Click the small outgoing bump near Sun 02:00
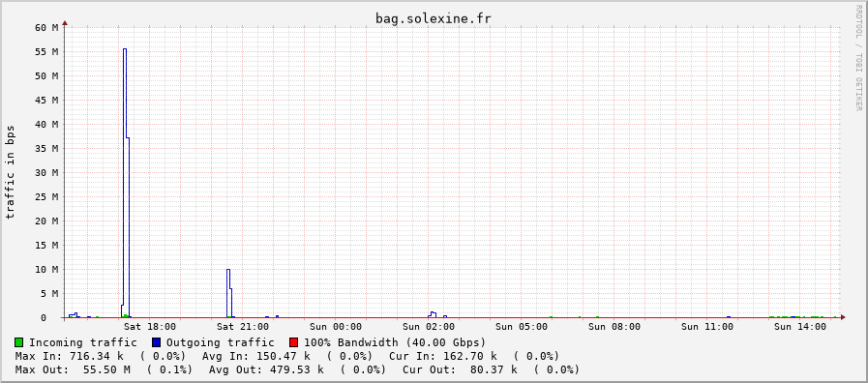Screen dimensions: 868x383 pos(433,314)
